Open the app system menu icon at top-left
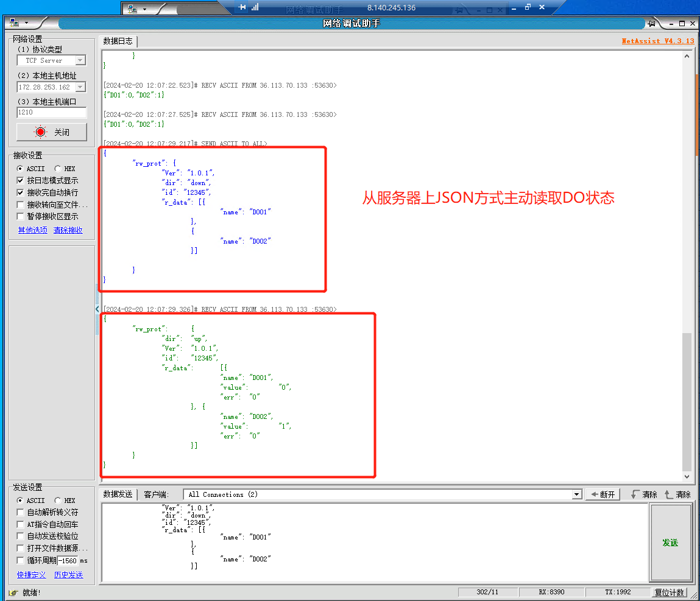Image resolution: width=700 pixels, height=601 pixels. click(15, 23)
